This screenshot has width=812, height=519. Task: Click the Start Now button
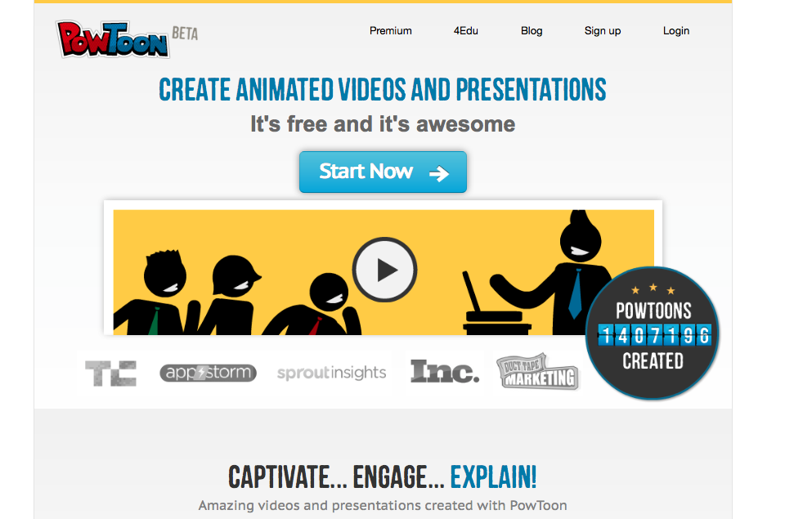pyautogui.click(x=383, y=172)
